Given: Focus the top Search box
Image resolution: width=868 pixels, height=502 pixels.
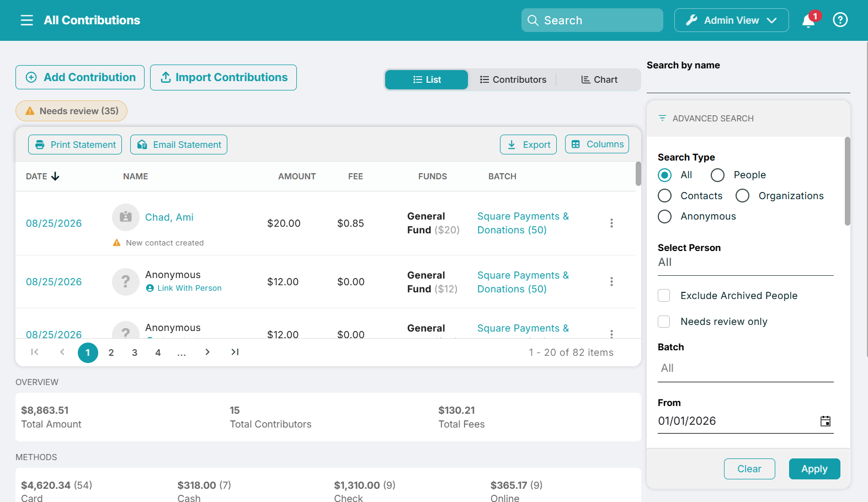Looking at the screenshot, I should click(592, 20).
